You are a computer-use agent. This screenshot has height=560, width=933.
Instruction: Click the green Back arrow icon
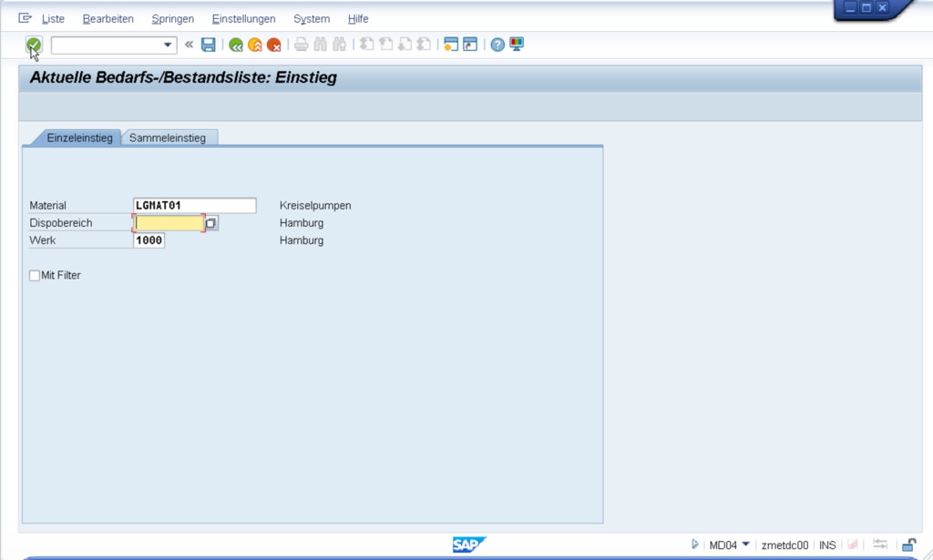(x=236, y=45)
